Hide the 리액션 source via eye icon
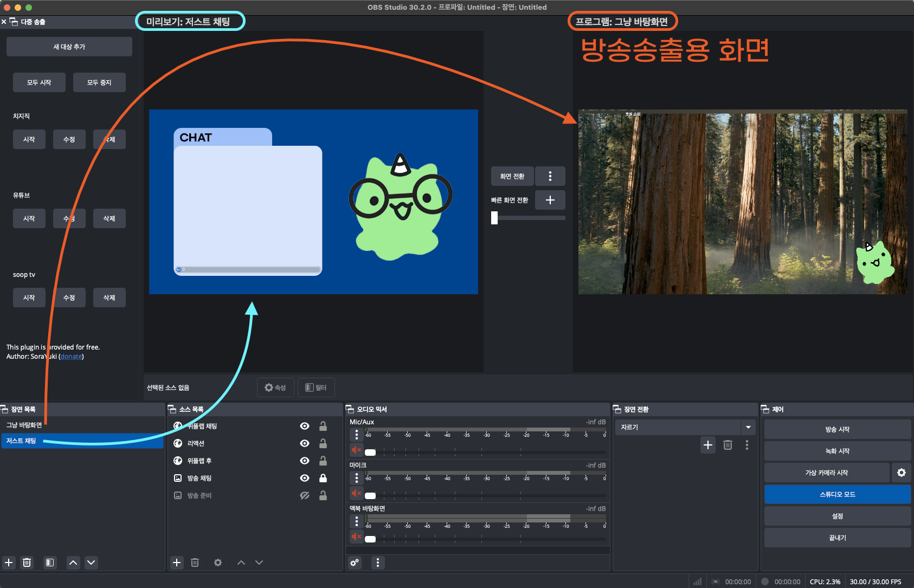The image size is (914, 588). click(x=305, y=443)
